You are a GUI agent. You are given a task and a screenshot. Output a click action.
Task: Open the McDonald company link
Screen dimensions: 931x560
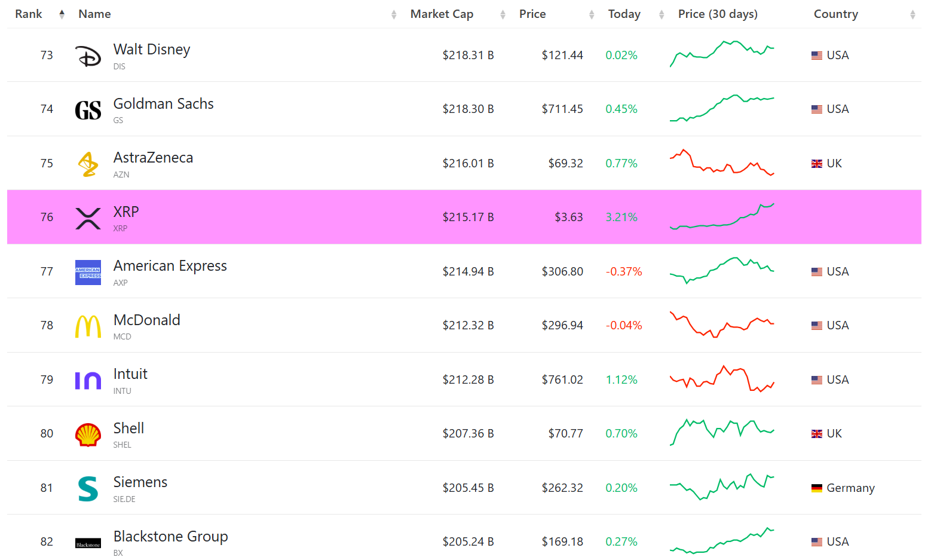tap(146, 320)
